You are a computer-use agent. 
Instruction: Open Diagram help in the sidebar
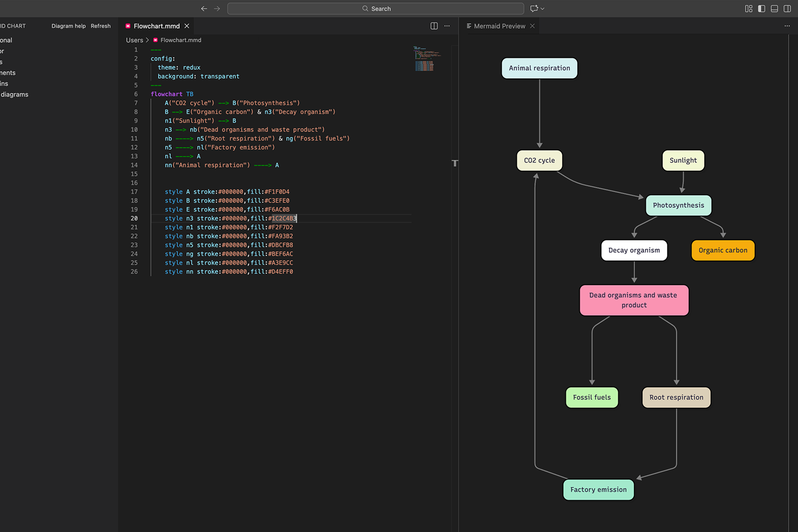(x=68, y=26)
